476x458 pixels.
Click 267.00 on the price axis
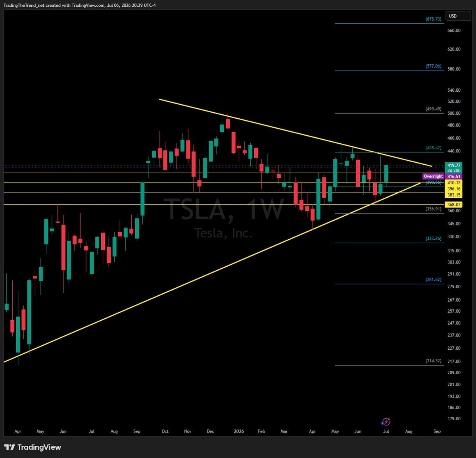[454, 300]
